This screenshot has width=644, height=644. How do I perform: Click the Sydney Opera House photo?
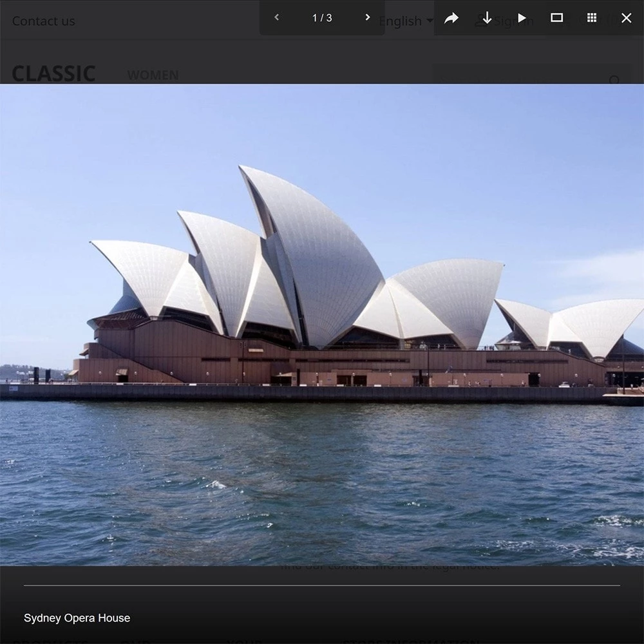pos(322,325)
